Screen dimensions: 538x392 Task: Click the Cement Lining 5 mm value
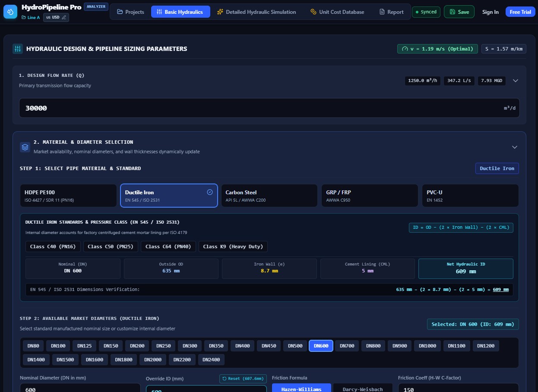click(x=367, y=271)
